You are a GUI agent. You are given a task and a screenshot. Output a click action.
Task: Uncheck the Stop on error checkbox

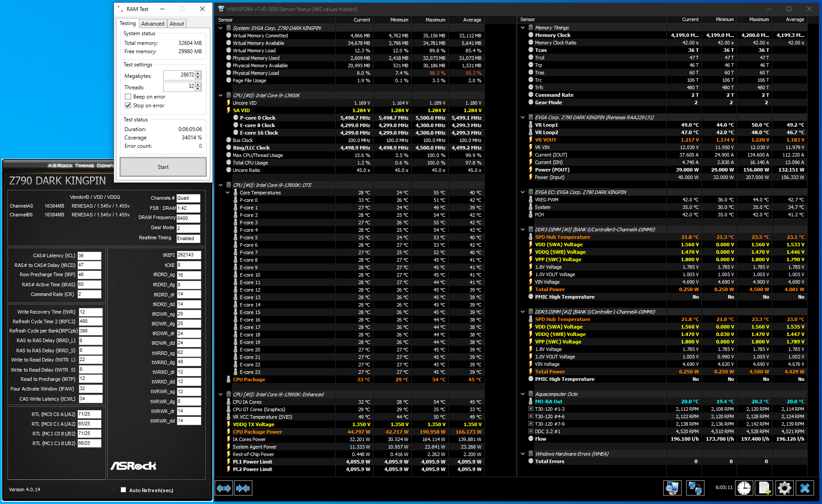tap(128, 106)
